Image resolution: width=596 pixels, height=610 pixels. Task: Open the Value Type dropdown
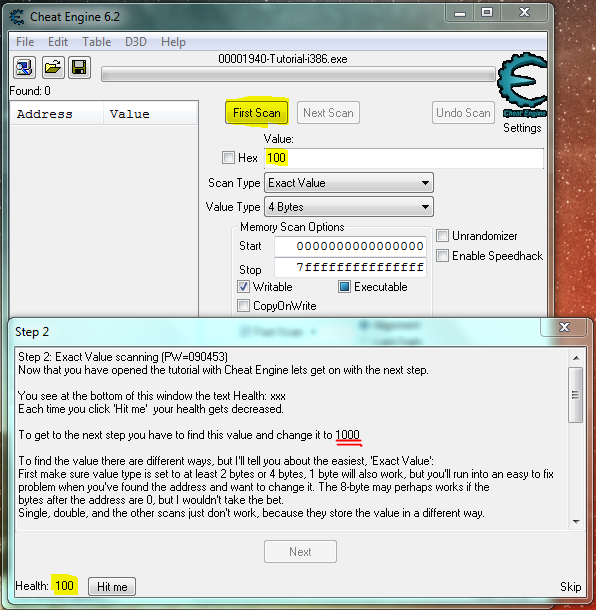(349, 207)
